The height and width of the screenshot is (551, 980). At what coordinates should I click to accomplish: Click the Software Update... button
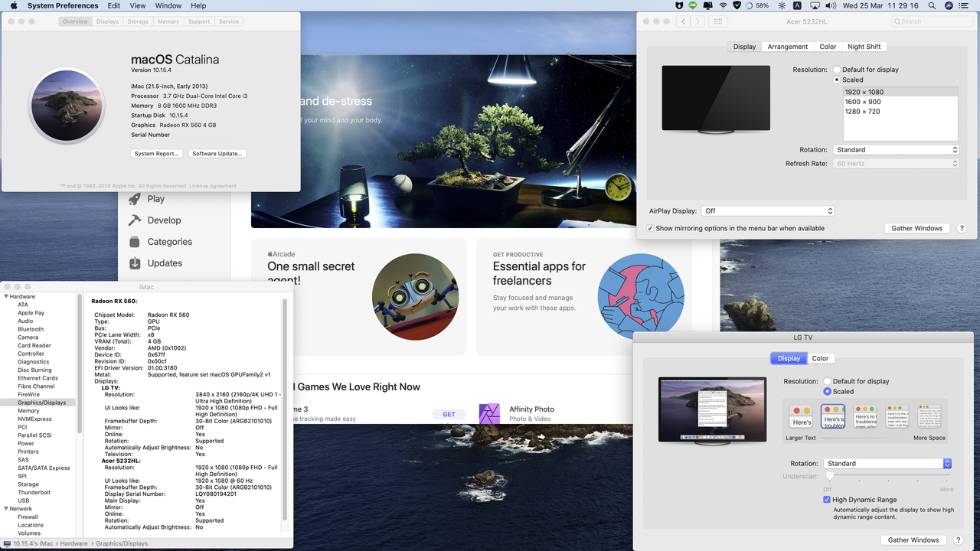click(x=217, y=154)
